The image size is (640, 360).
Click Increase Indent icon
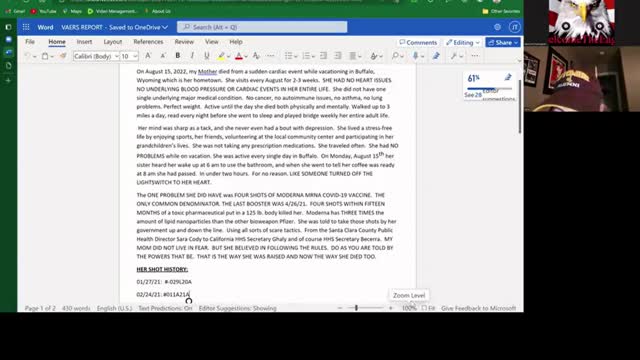tap(338, 56)
